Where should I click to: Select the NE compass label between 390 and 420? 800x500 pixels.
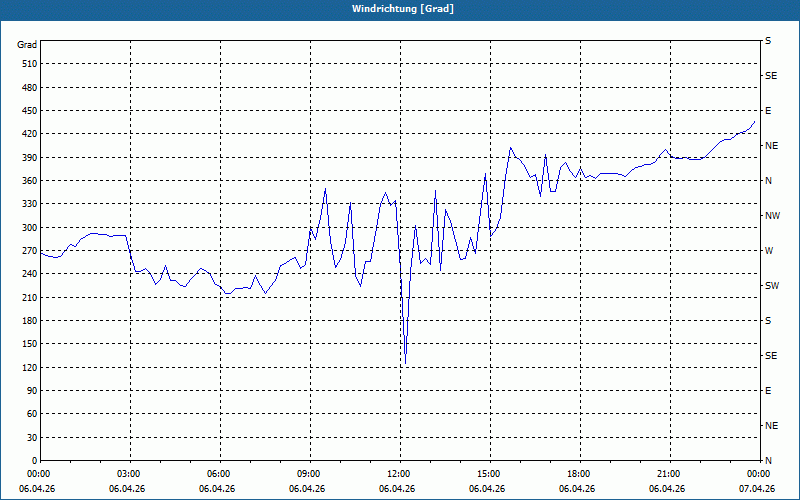pyautogui.click(x=771, y=146)
